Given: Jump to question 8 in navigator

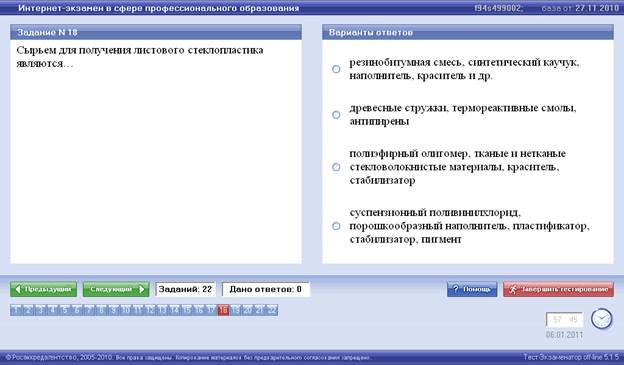Looking at the screenshot, I should coord(101,310).
